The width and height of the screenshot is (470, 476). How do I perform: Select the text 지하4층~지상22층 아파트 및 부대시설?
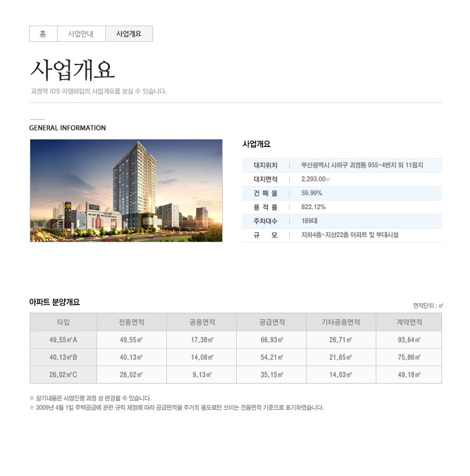tap(350, 235)
